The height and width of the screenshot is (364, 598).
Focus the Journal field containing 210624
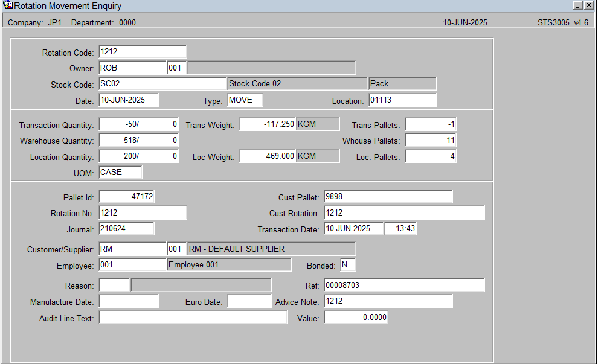pos(127,229)
